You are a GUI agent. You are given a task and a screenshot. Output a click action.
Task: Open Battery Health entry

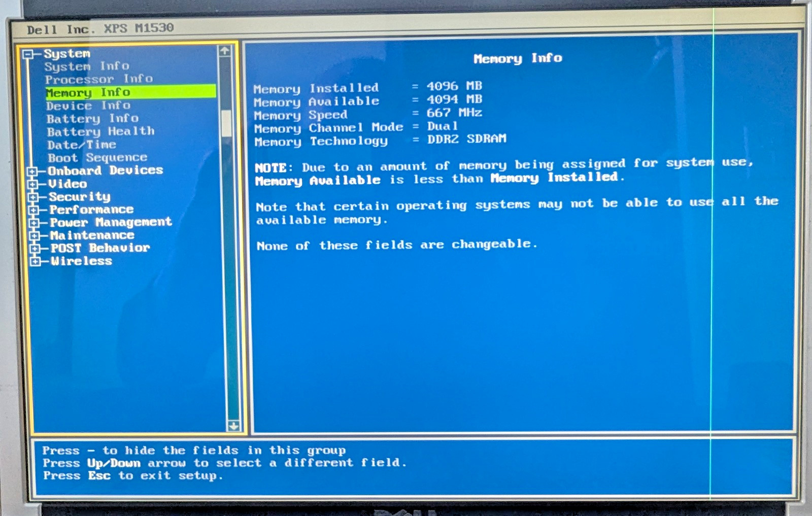tap(100, 132)
